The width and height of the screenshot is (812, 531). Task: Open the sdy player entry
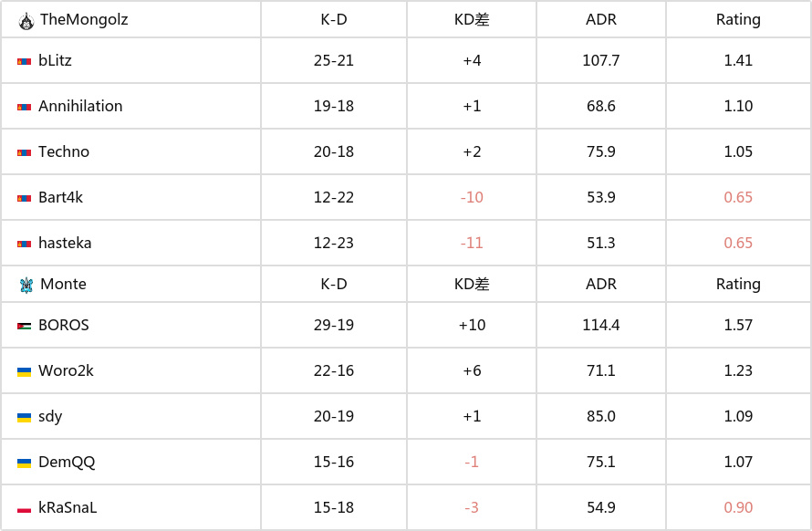(x=50, y=417)
